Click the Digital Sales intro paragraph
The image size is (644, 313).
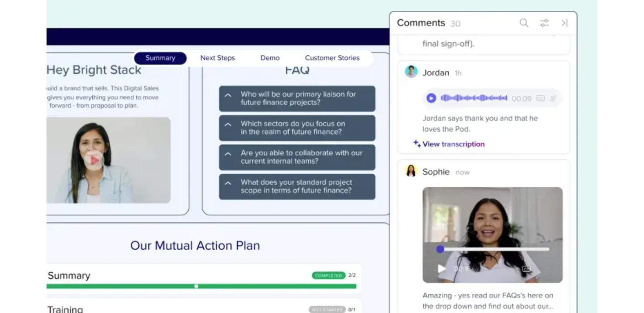(103, 97)
